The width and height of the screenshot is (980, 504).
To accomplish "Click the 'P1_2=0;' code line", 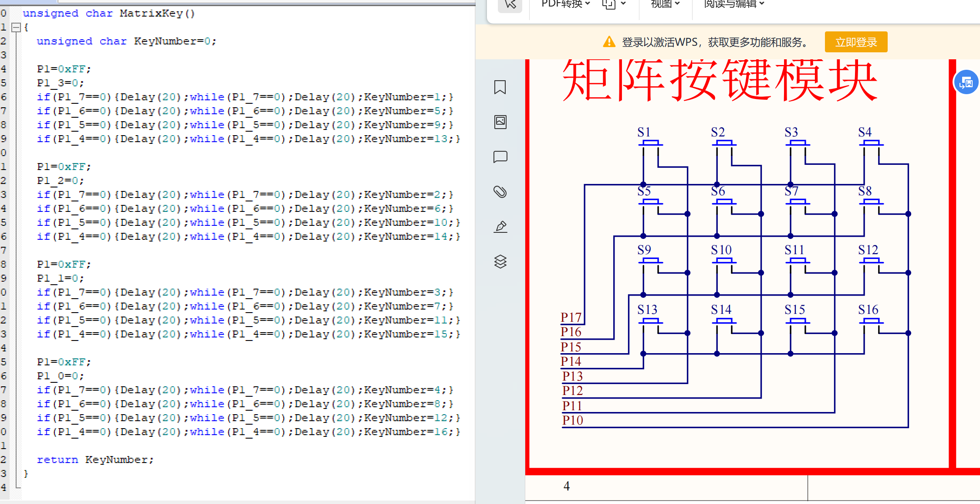I will click(61, 181).
